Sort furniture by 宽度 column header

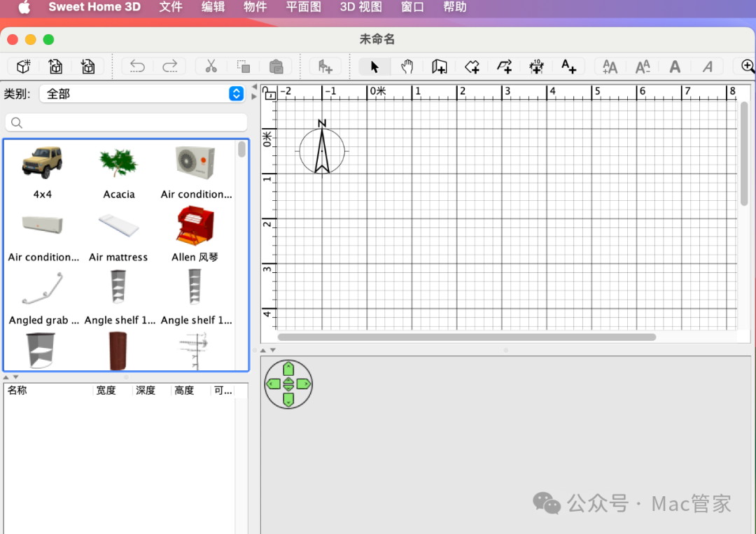coord(106,391)
